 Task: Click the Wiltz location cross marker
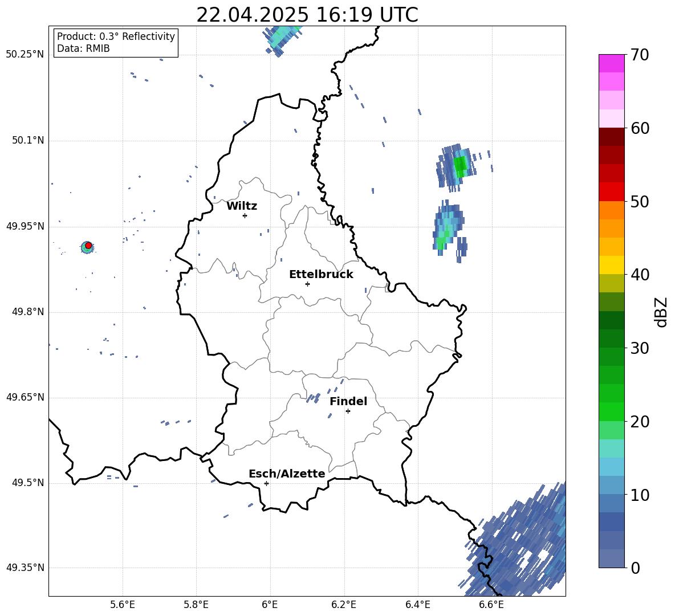(x=245, y=215)
